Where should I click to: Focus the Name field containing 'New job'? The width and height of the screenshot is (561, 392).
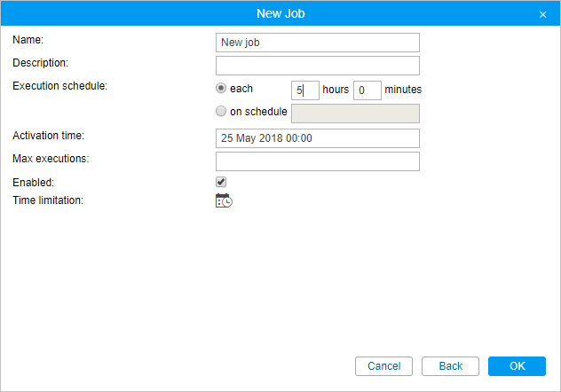pyautogui.click(x=318, y=43)
